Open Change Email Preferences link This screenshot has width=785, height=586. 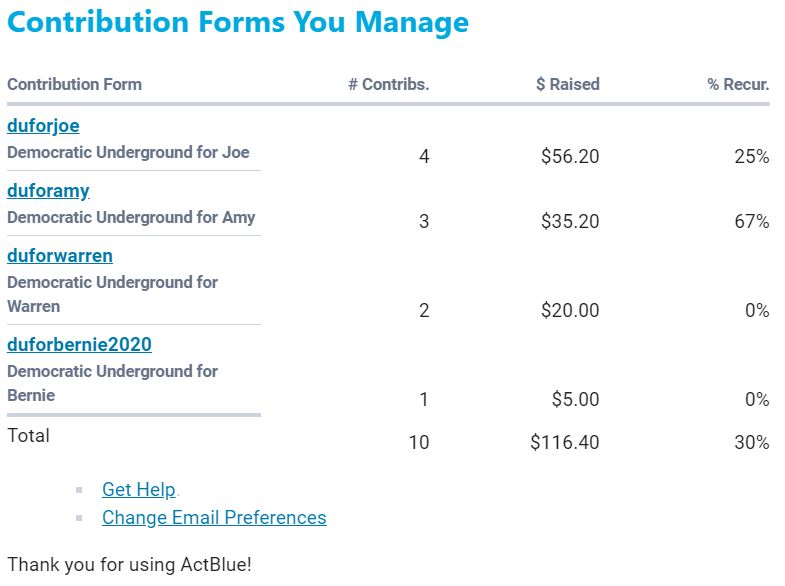tap(214, 517)
